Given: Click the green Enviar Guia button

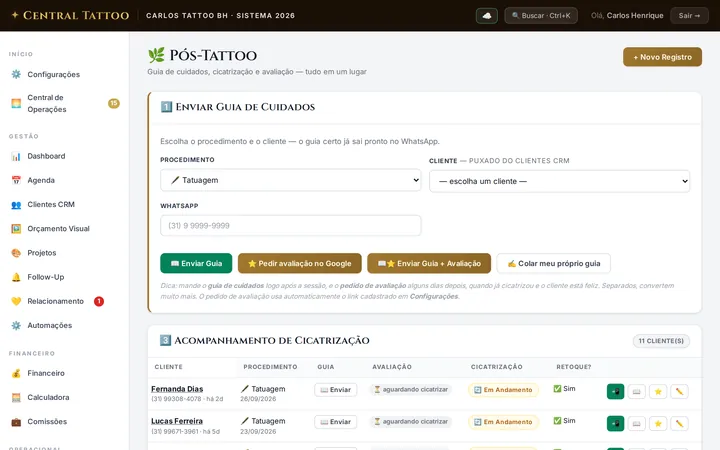Looking at the screenshot, I should tap(196, 264).
